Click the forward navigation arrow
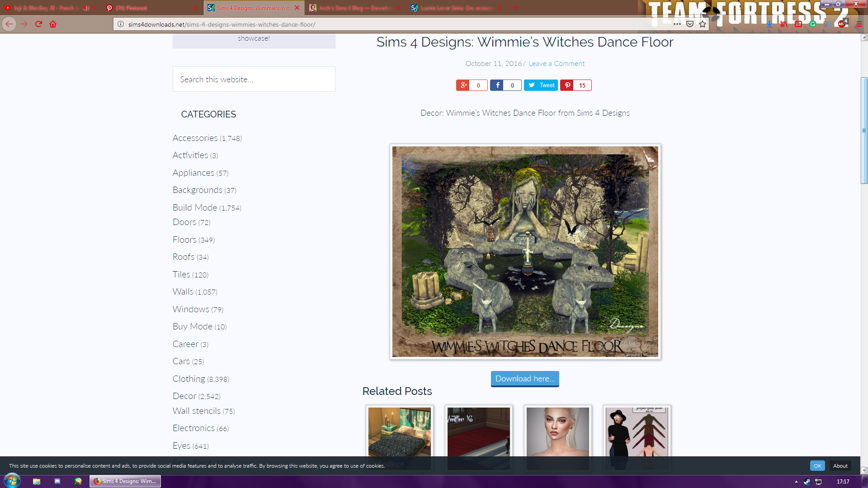 pos(24,24)
